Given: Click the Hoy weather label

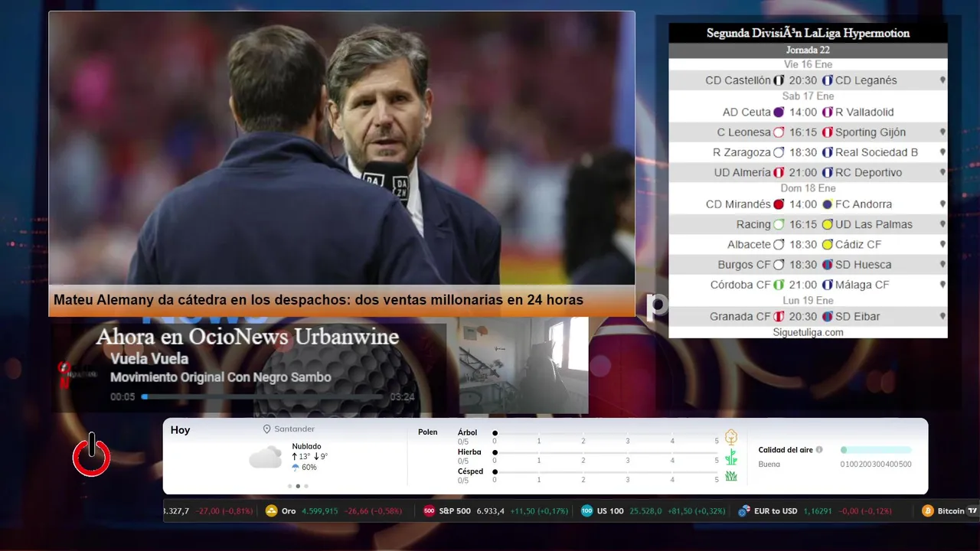Looking at the screenshot, I should point(180,430).
